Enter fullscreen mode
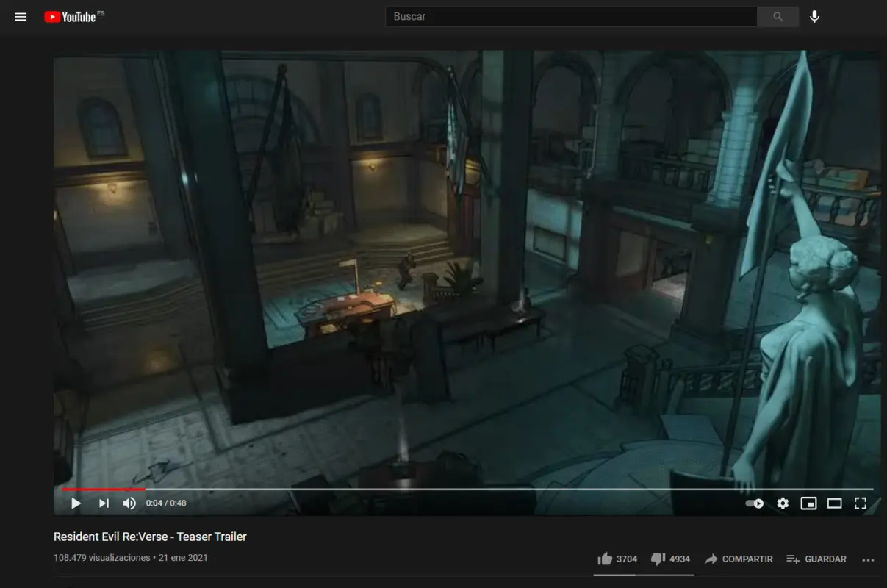887x588 pixels. pyautogui.click(x=861, y=503)
